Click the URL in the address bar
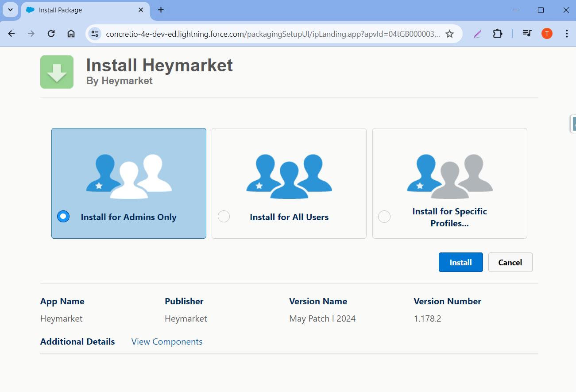The image size is (576, 392). (273, 34)
